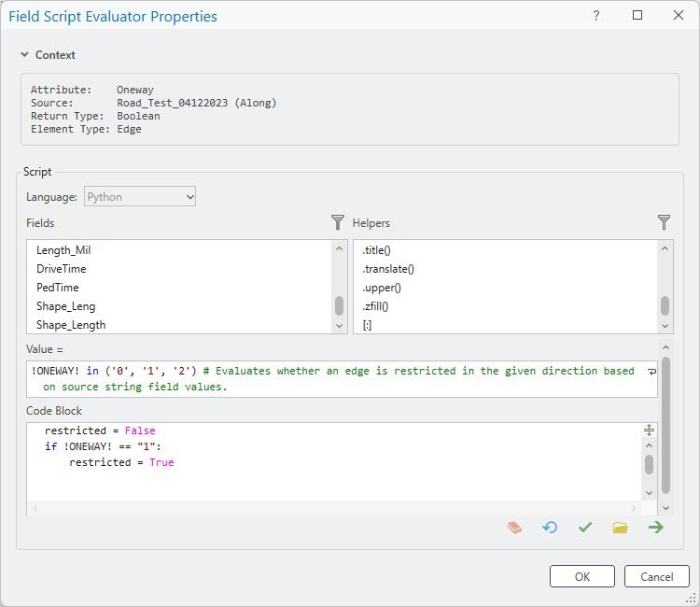700x607 pixels.
Task: Open help with the question mark icon
Action: coord(596,16)
